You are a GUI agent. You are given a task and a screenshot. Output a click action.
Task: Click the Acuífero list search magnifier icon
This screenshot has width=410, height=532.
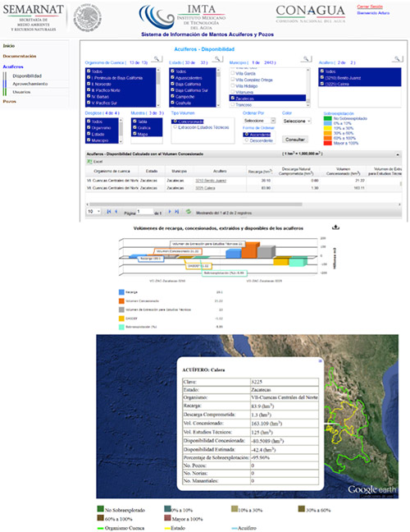397,58
